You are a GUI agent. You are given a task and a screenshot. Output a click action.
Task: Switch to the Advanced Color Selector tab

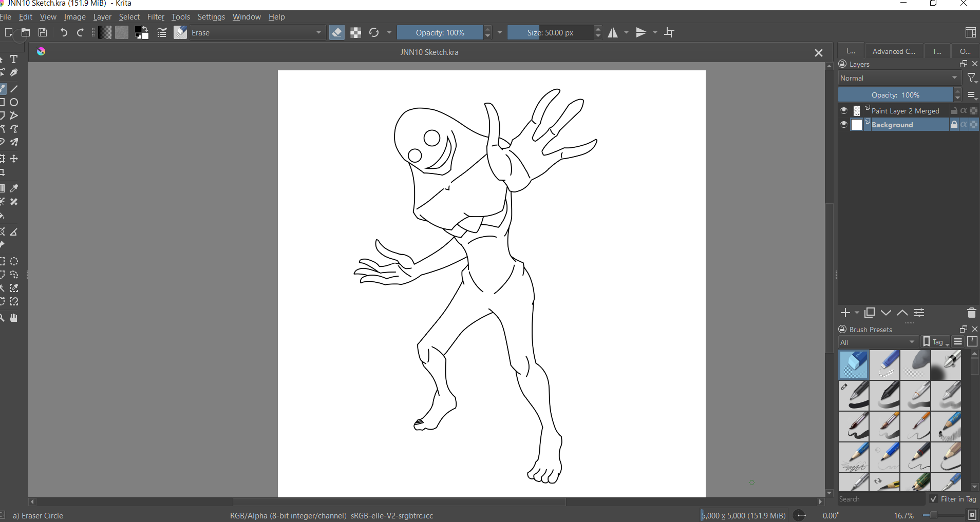(x=894, y=51)
